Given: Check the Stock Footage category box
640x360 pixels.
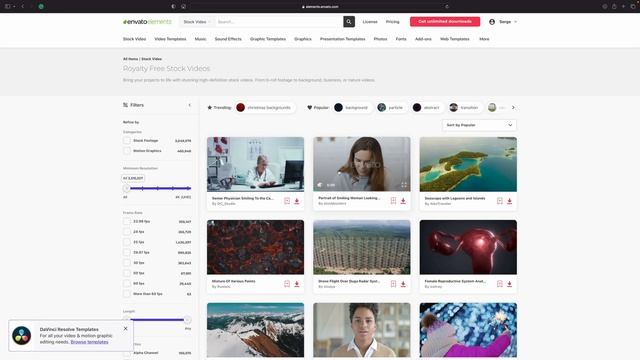Looking at the screenshot, I should (x=127, y=140).
